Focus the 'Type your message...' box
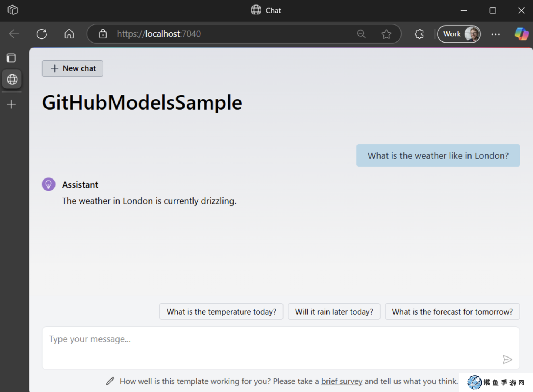This screenshot has width=533, height=392. pyautogui.click(x=281, y=348)
